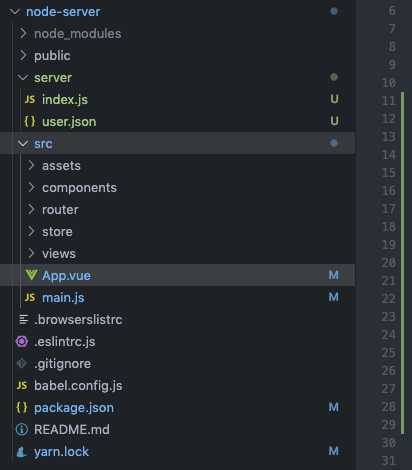
Task: Click the JS icon beside main.js
Action: [x=30, y=297]
